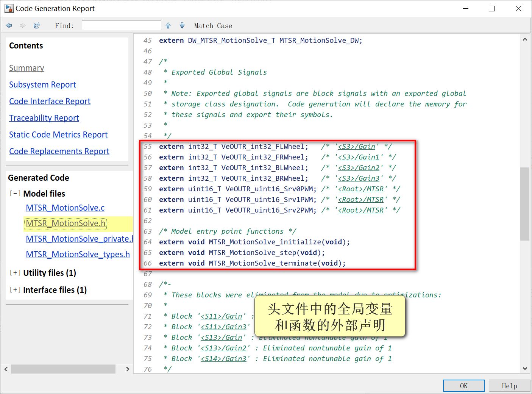The image size is (532, 394).
Task: Click the MTSR_MotionSolve_step declaration text
Action: (x=242, y=253)
